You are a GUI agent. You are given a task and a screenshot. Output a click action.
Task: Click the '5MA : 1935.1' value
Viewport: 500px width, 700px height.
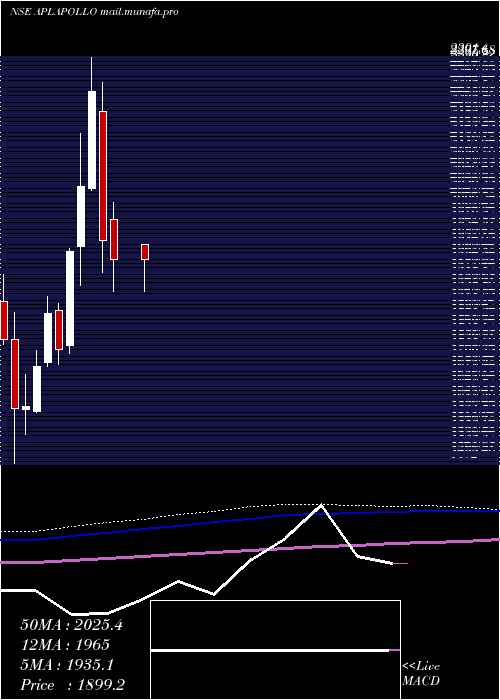67,665
